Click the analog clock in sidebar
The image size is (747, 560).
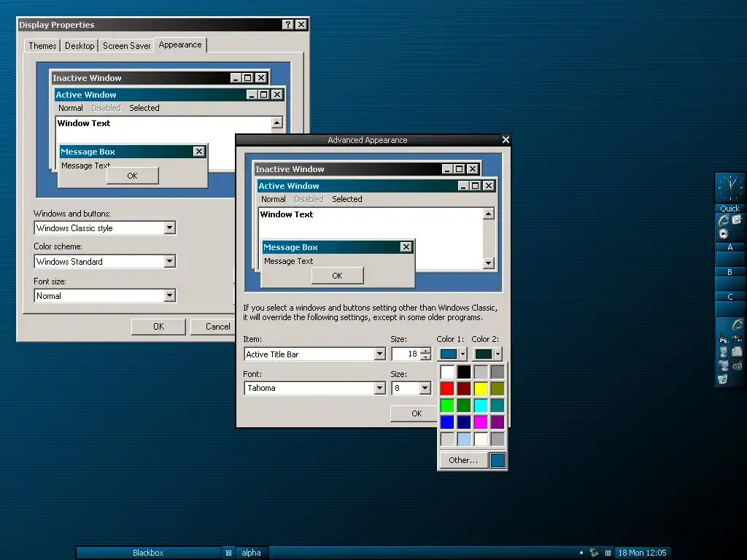[x=729, y=187]
